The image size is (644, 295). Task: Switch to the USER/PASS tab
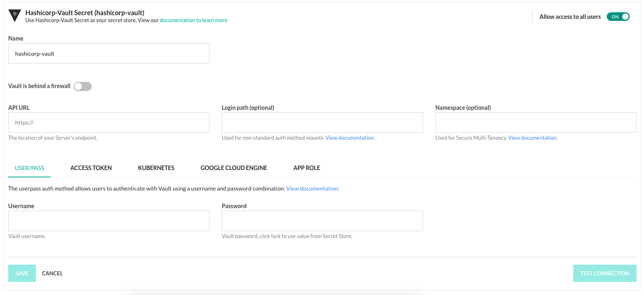tap(29, 168)
